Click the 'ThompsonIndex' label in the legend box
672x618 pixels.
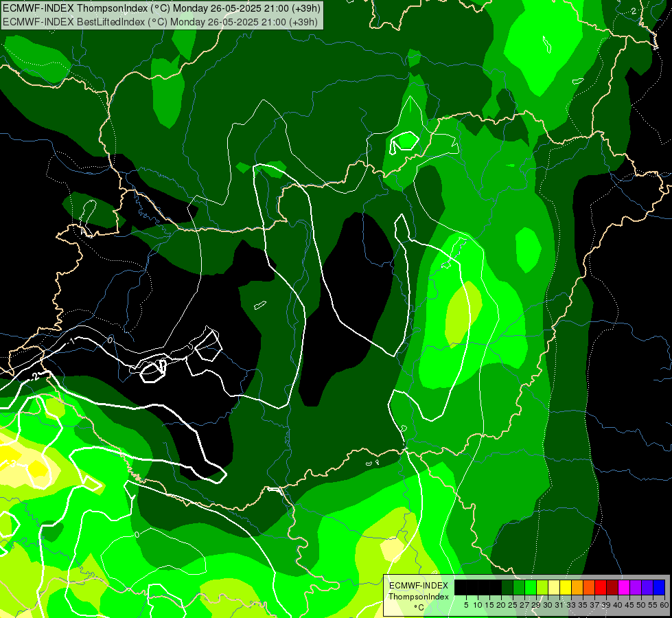(418, 597)
